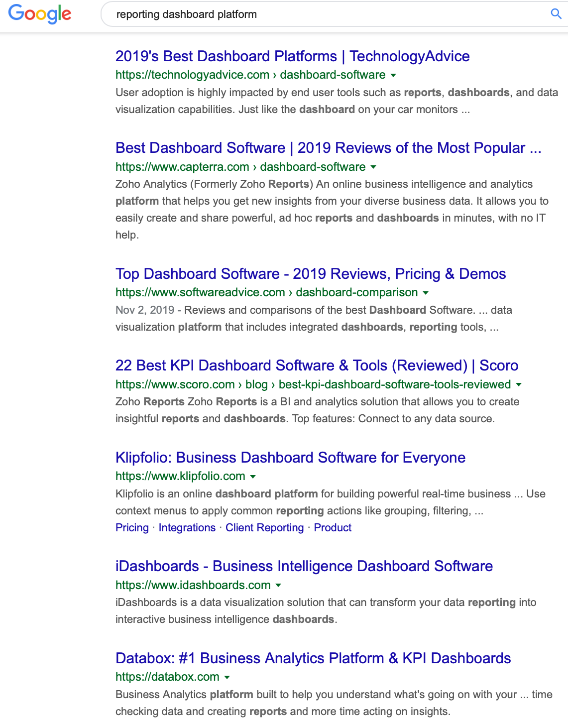
Task: Open 'iDashboards - Business Intelligence Dashboard Software' result
Action: pos(304,566)
